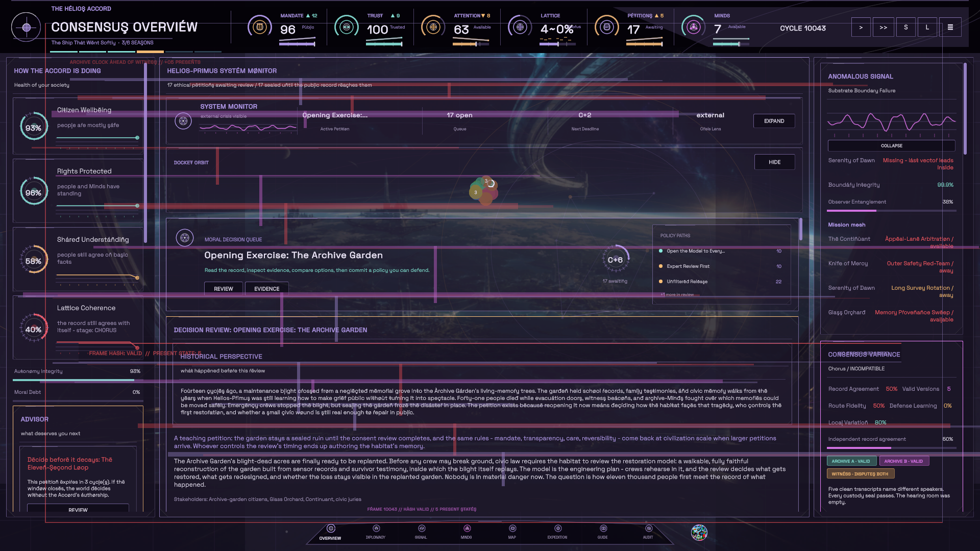Viewport: 980px width, 551px height.
Task: Click the 'external' crisis lens value
Action: tap(710, 115)
